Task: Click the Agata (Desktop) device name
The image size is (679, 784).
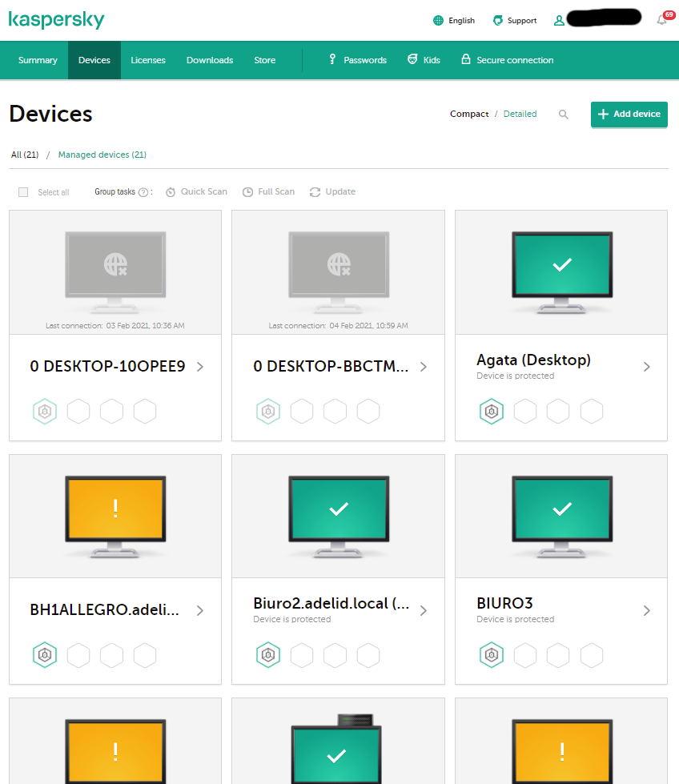Action: 533,360
